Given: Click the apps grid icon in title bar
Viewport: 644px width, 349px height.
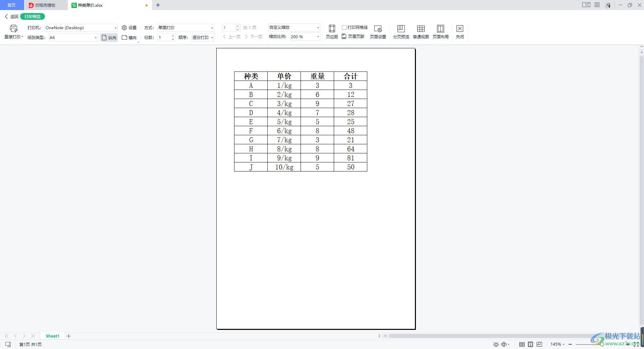Looking at the screenshot, I should 597,5.
